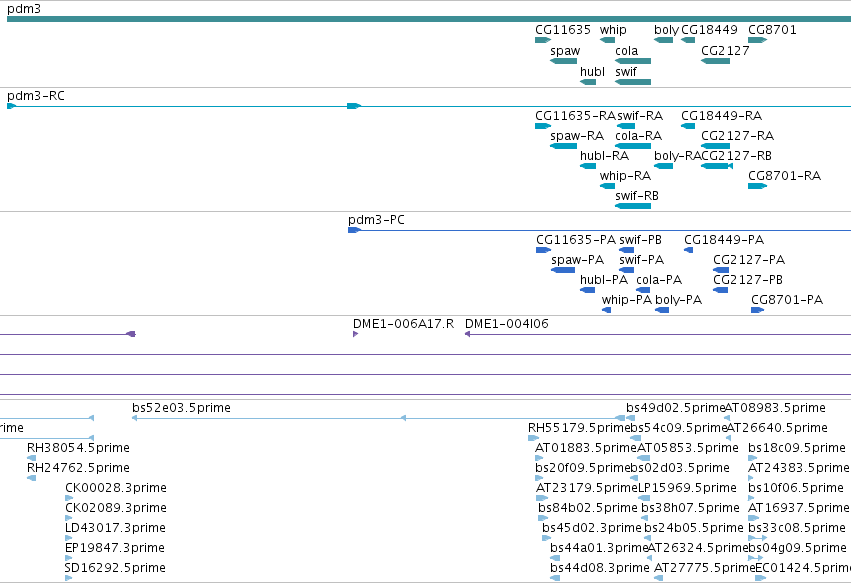Click the LP15969.5prime EST label
This screenshot has width=851, height=583.
click(687, 489)
